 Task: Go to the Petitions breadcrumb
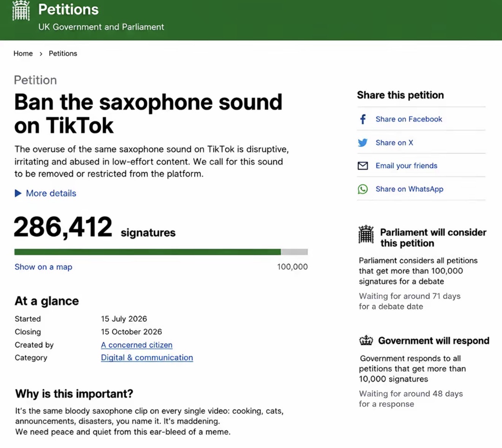tap(63, 54)
